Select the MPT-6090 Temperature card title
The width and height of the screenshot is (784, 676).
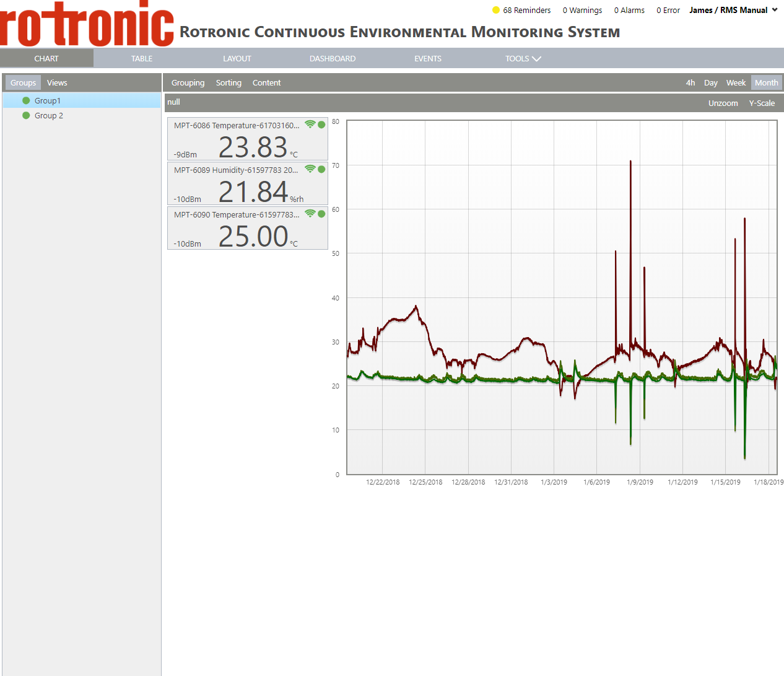(x=237, y=214)
